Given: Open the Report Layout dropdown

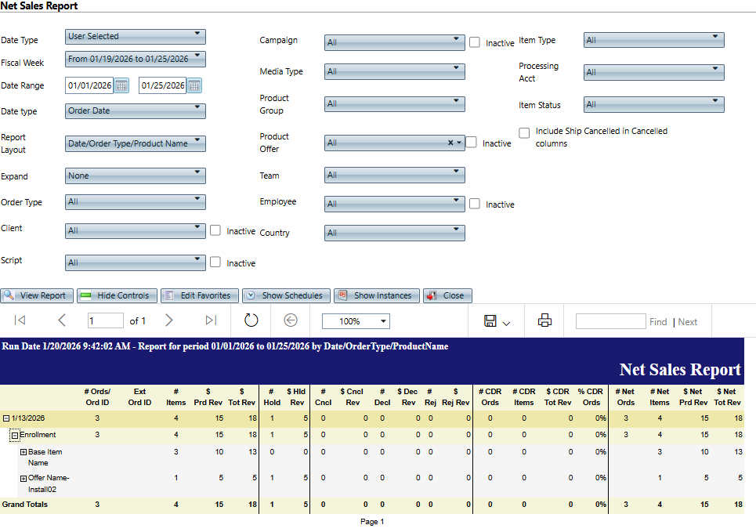Looking at the screenshot, I should (x=136, y=143).
